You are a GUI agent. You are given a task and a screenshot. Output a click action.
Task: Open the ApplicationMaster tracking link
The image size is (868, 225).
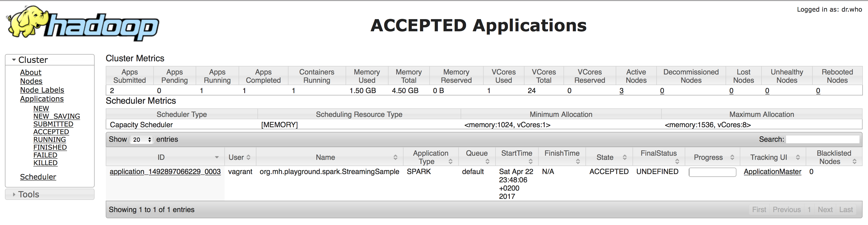point(772,172)
